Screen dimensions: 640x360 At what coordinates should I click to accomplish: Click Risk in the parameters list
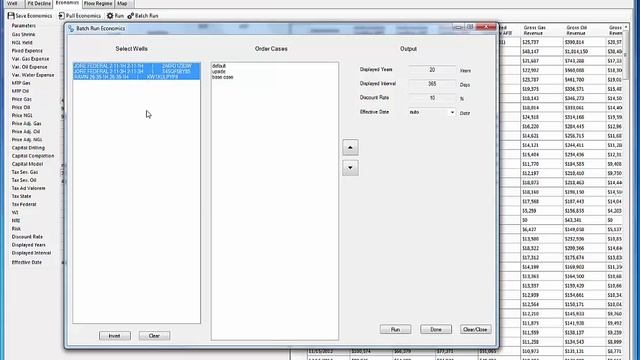pos(16,229)
